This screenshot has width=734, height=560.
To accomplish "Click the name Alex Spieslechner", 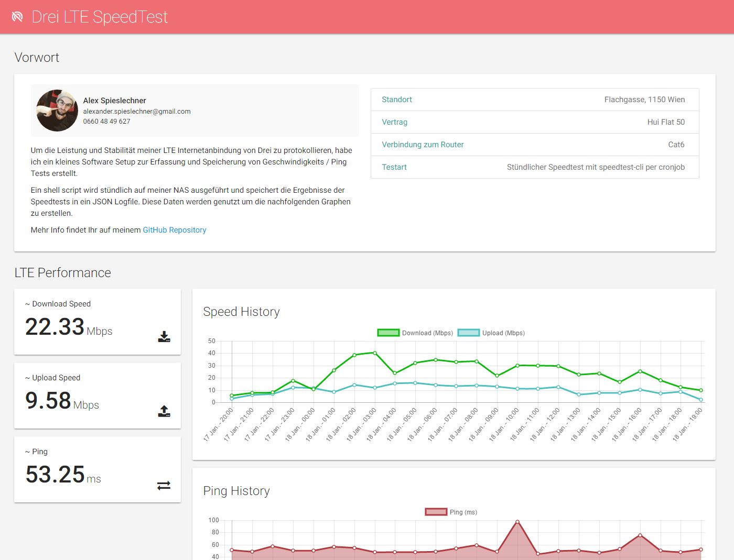I will 114,101.
